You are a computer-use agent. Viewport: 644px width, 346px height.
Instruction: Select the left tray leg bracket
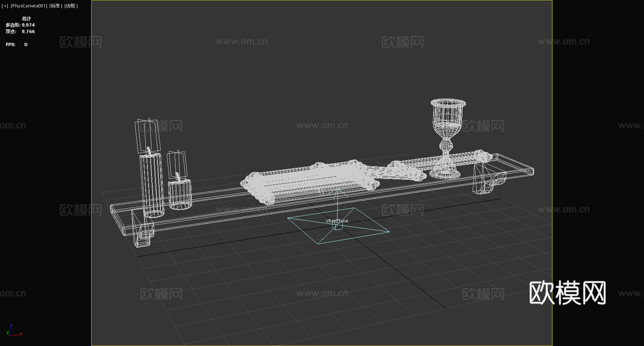[x=142, y=229]
